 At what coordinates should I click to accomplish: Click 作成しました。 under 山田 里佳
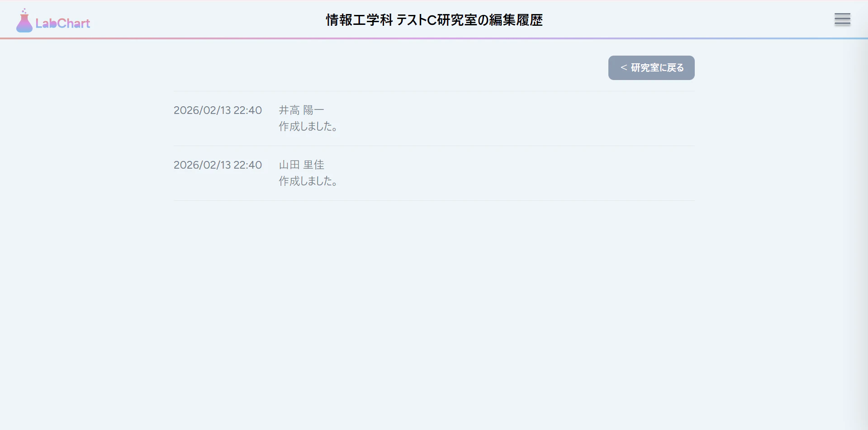click(x=308, y=181)
